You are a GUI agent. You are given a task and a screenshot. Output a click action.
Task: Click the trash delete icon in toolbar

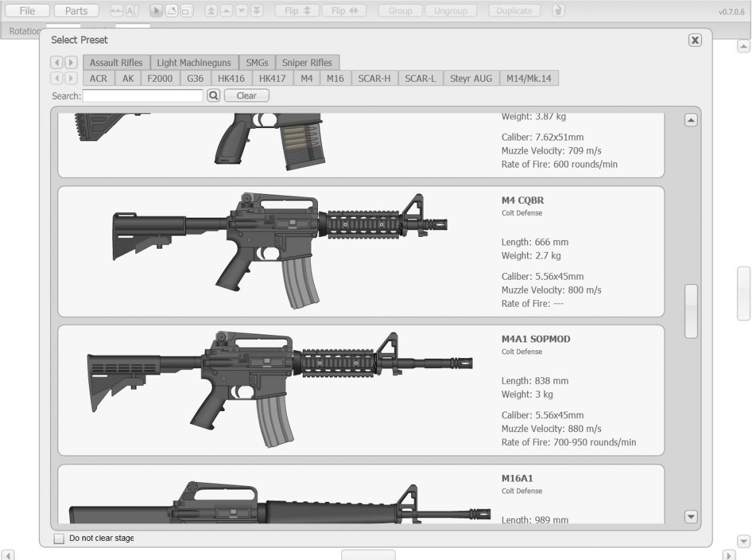click(x=558, y=11)
